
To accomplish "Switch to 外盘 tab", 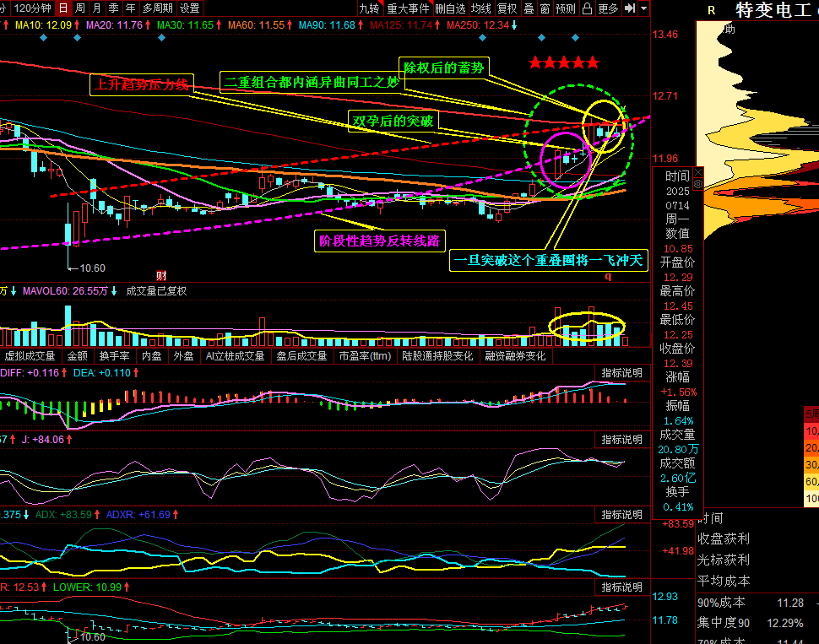I will 183,355.
